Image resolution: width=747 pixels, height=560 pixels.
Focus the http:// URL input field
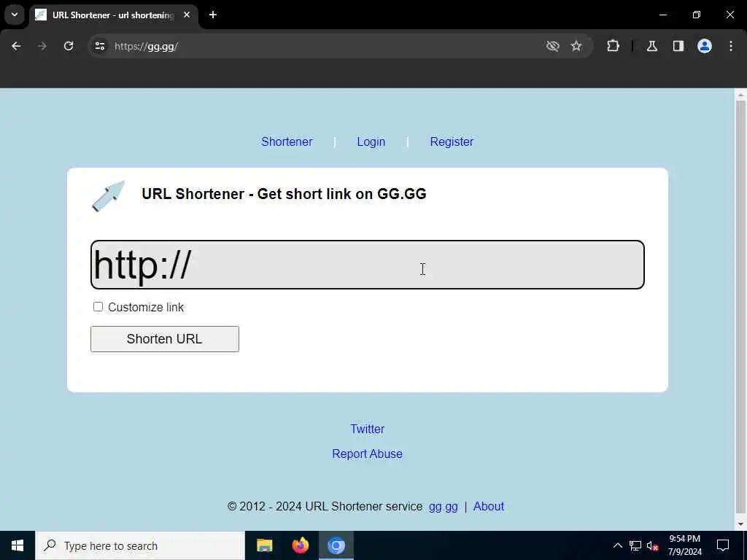pyautogui.click(x=368, y=265)
